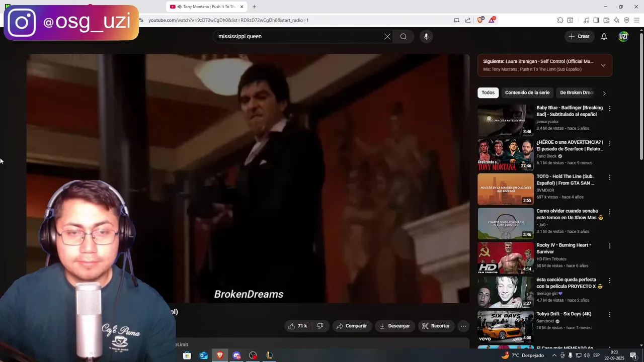The image size is (644, 362).
Task: Expand the Siguiente mix playlist panel
Action: pyautogui.click(x=603, y=65)
